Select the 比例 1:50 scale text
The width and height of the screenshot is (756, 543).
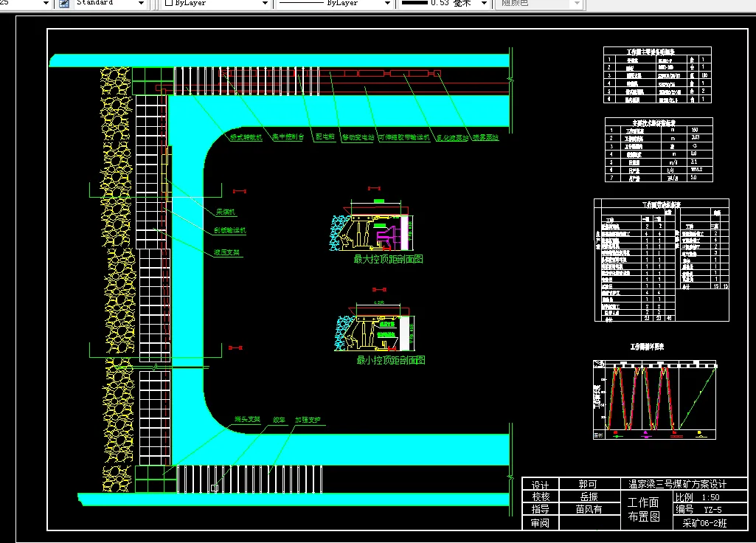click(x=698, y=497)
